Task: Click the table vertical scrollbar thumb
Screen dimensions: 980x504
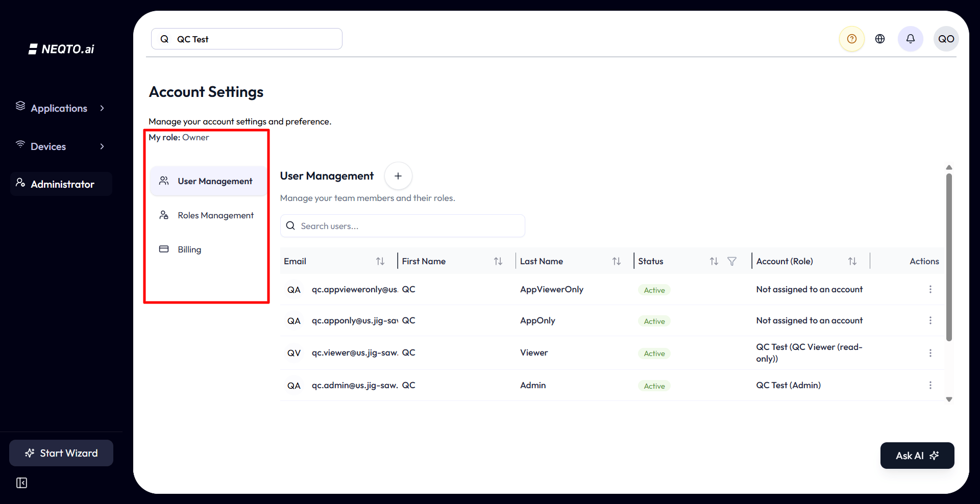Action: [x=949, y=257]
